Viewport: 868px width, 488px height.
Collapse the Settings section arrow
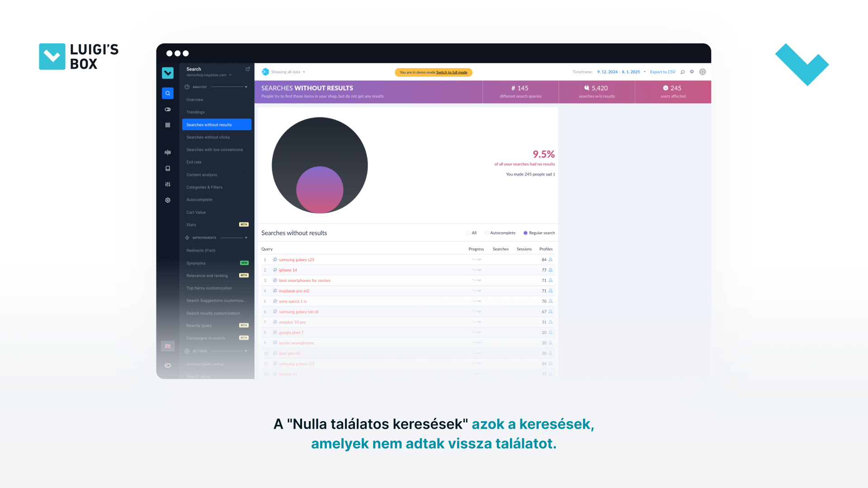click(x=246, y=351)
